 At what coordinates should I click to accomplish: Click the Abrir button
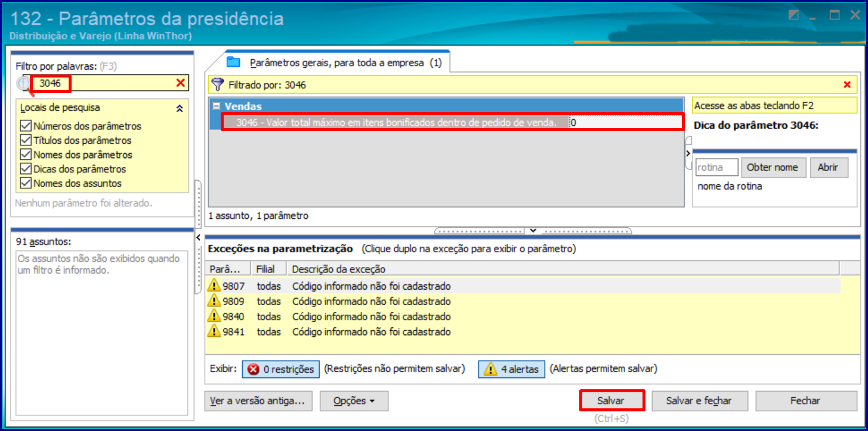pos(828,168)
